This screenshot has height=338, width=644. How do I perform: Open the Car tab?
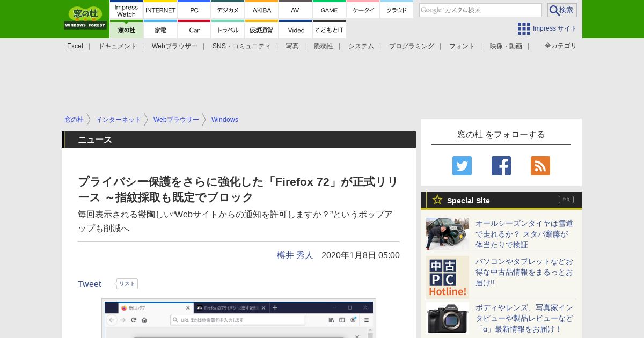tap(194, 30)
